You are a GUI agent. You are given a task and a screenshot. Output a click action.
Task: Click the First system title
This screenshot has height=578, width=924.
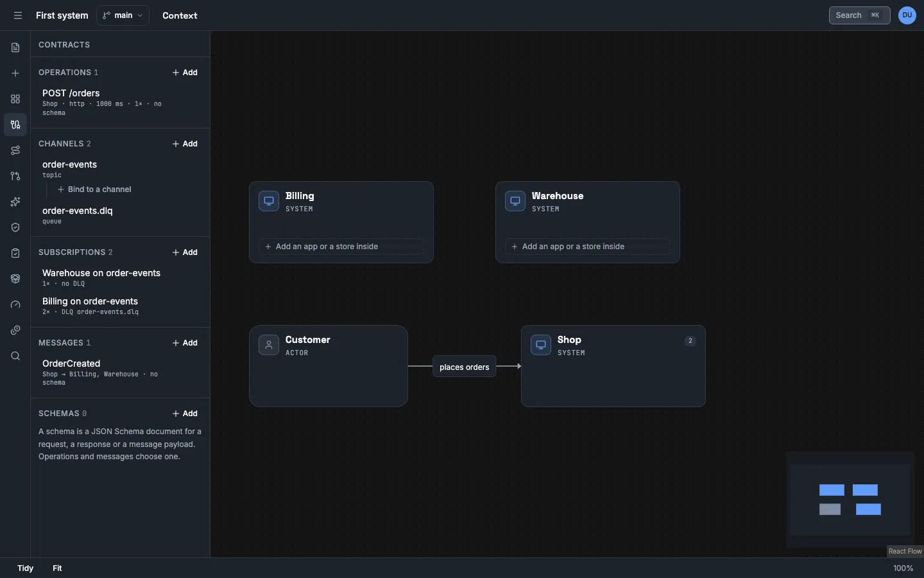coord(62,15)
